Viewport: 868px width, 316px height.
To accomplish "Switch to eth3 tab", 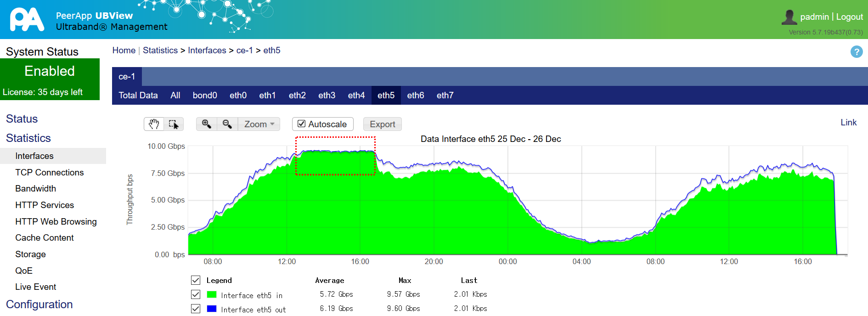I will (x=327, y=95).
